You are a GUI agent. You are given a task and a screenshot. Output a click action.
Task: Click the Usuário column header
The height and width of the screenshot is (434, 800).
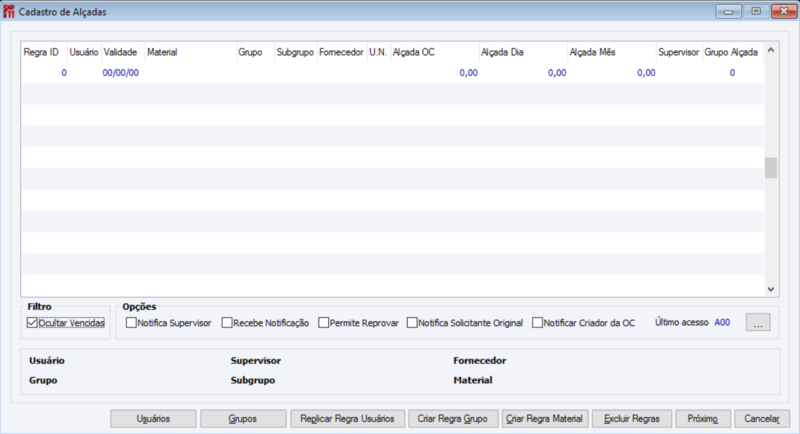84,52
